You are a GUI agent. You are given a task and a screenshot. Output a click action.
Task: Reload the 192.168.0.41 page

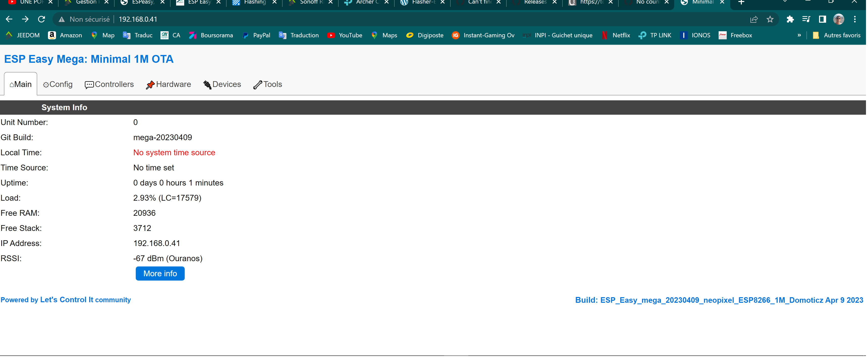point(41,19)
